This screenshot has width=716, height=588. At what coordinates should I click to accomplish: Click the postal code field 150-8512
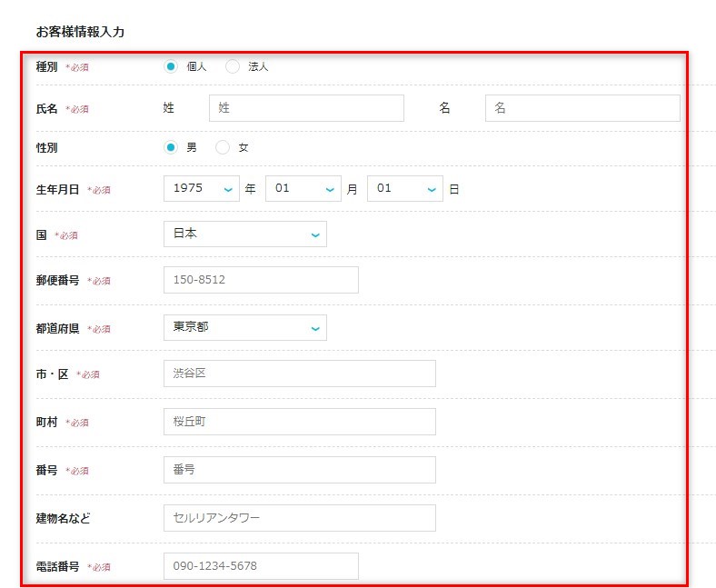pos(261,280)
